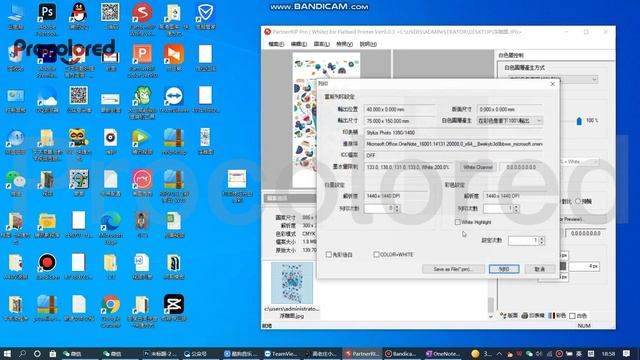Viewport: 640px width, 360px height.
Task: Click the 75.000 x 150.000 mm output size field
Action: point(400,121)
